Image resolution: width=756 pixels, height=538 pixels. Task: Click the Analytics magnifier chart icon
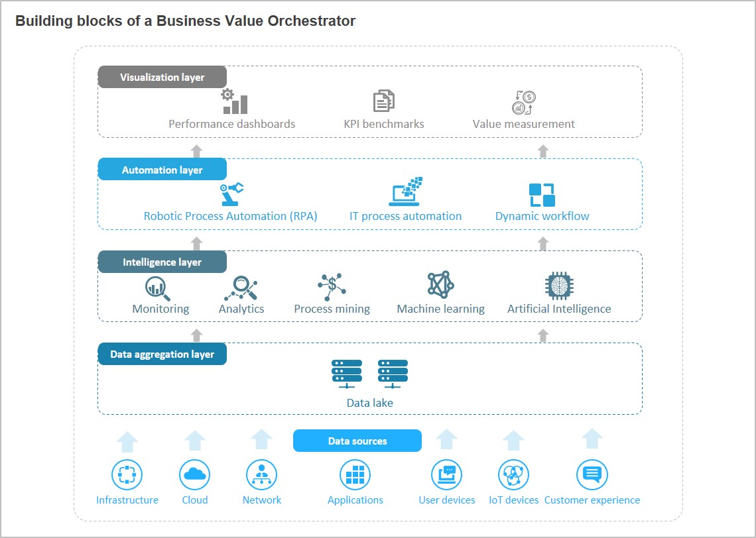click(x=241, y=288)
